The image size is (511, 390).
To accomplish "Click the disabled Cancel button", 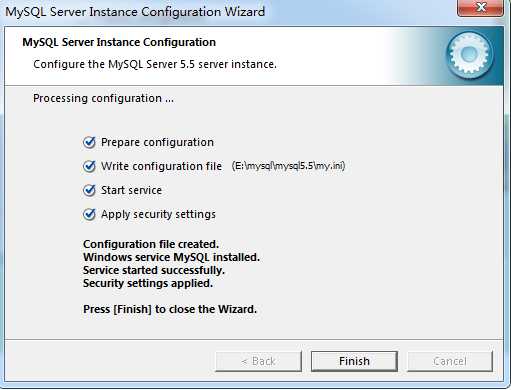I will [450, 361].
